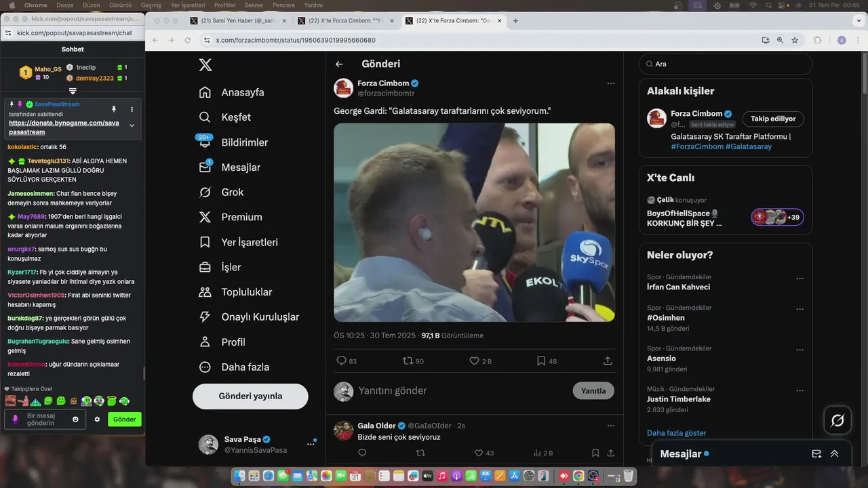The image size is (868, 488).
Task: Bookmark Gala Older's reply
Action: click(x=595, y=453)
